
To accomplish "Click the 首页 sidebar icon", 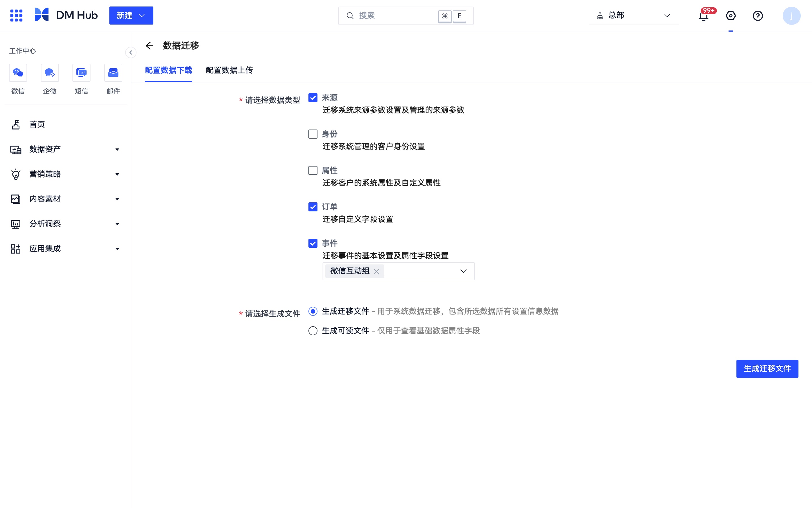I will (x=16, y=125).
